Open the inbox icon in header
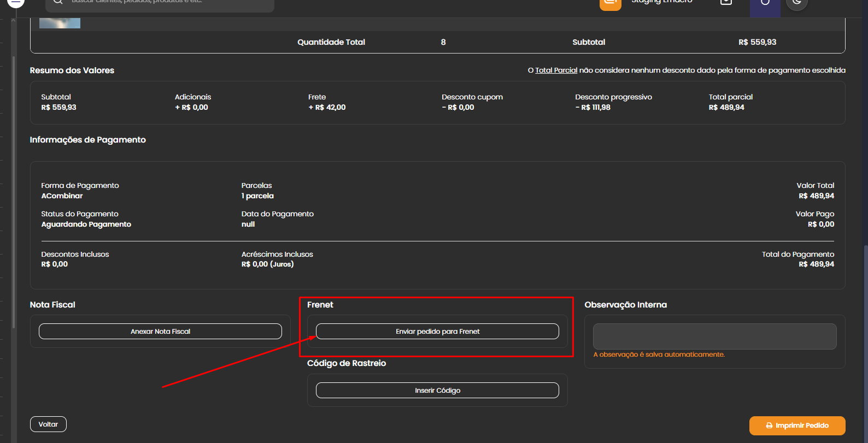Viewport: 868px width, 443px height. click(726, 3)
